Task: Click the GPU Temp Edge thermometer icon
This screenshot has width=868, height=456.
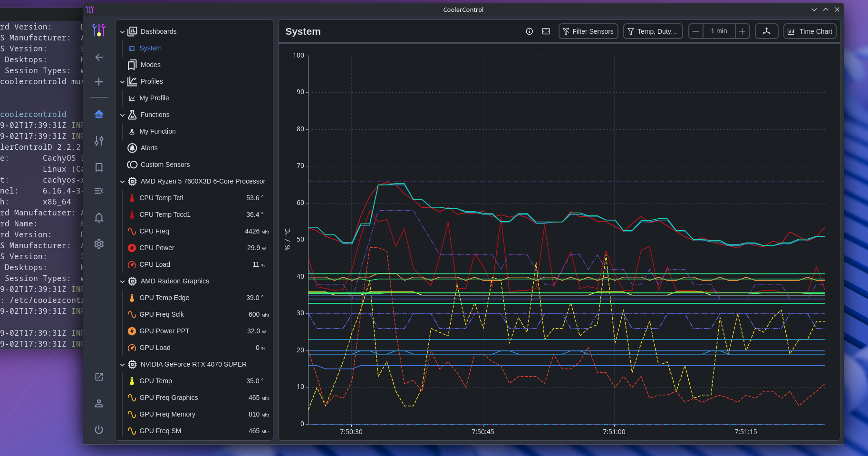Action: point(132,298)
